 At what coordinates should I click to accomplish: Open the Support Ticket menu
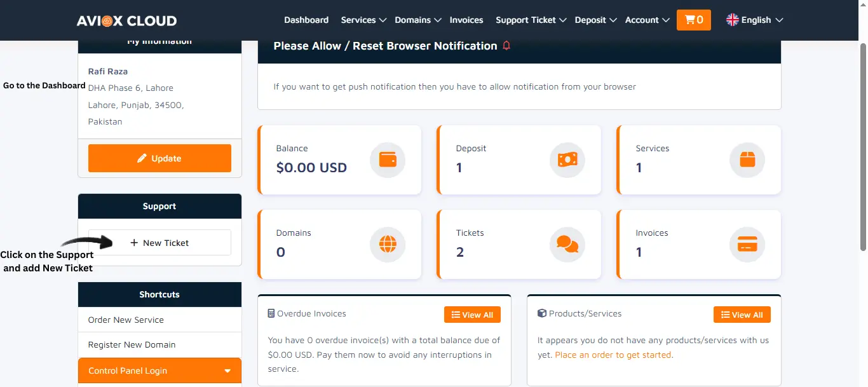(x=531, y=20)
